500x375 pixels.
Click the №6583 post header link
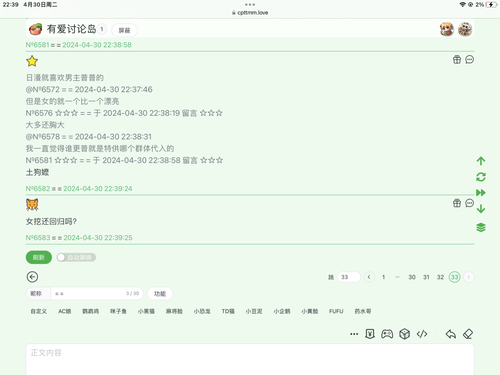point(79,238)
